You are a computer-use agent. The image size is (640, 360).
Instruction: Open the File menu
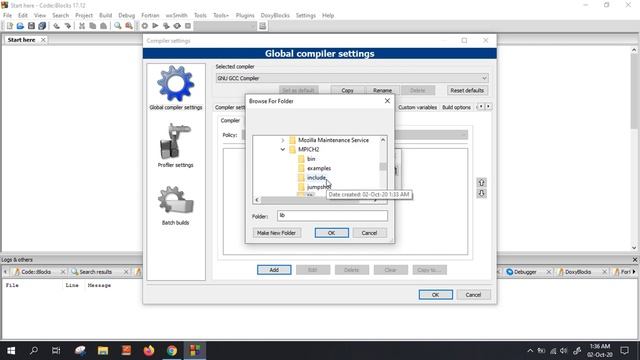click(x=7, y=15)
